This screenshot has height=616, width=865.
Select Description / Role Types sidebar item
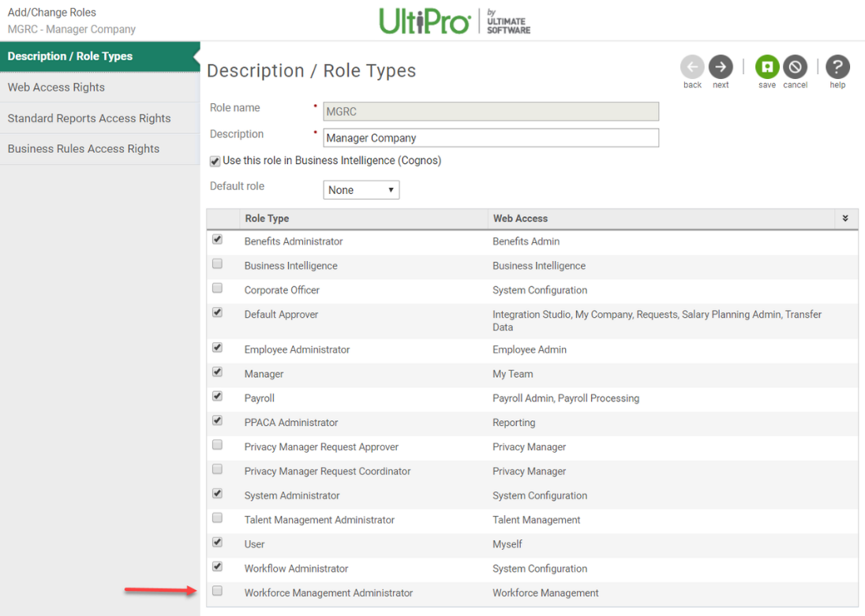pos(70,57)
